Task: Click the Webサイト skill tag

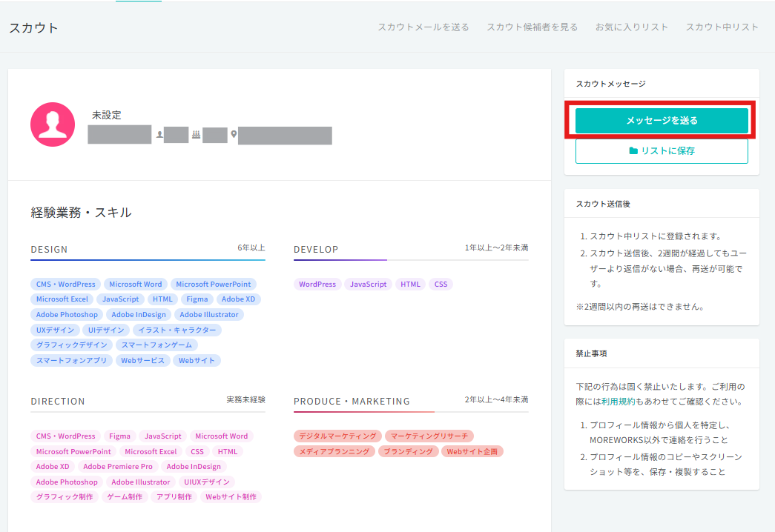Action: (197, 361)
